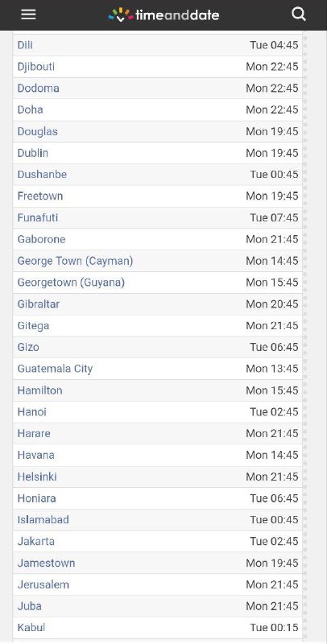The image size is (327, 644).
Task: Open Islamabad time details
Action: 43,519
